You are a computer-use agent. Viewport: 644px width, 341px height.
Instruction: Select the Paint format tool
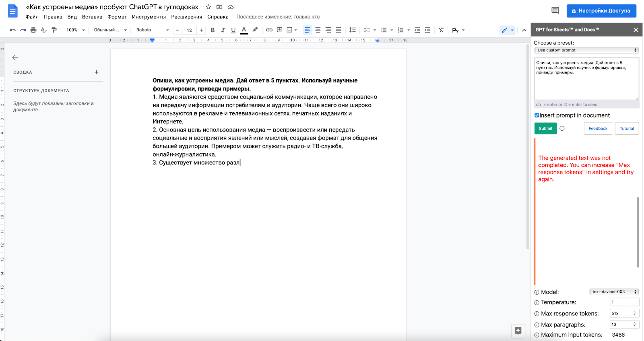point(54,30)
